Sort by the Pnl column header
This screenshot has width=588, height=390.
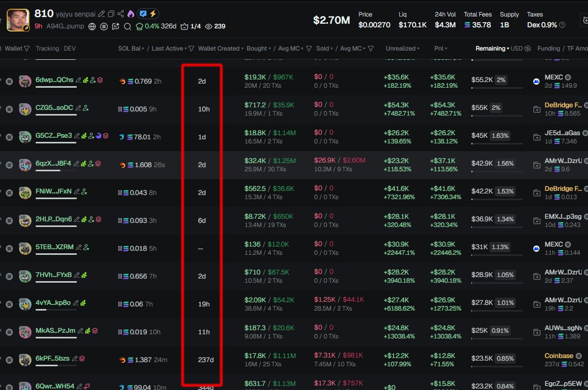(440, 48)
